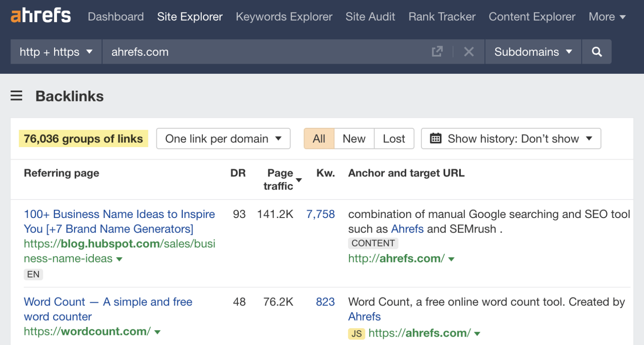Screen dimensions: 644x345
Task: Click the search magnifier icon
Action: point(596,52)
